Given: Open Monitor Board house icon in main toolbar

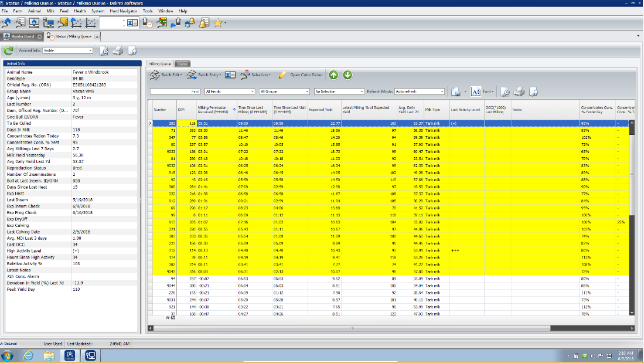Looking at the screenshot, I should (35, 23).
